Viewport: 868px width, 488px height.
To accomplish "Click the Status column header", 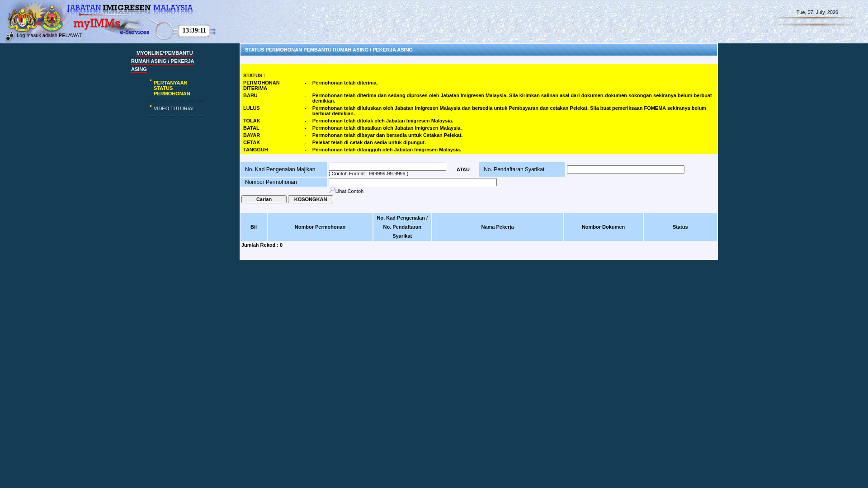I will (x=680, y=227).
